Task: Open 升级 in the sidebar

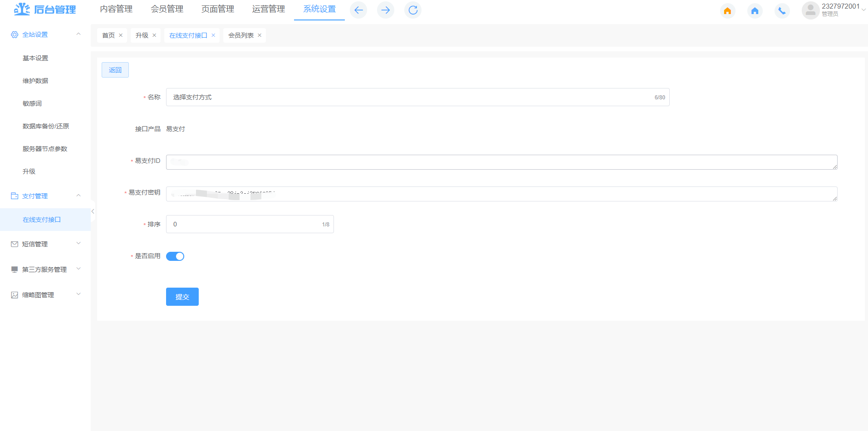Action: [29, 171]
